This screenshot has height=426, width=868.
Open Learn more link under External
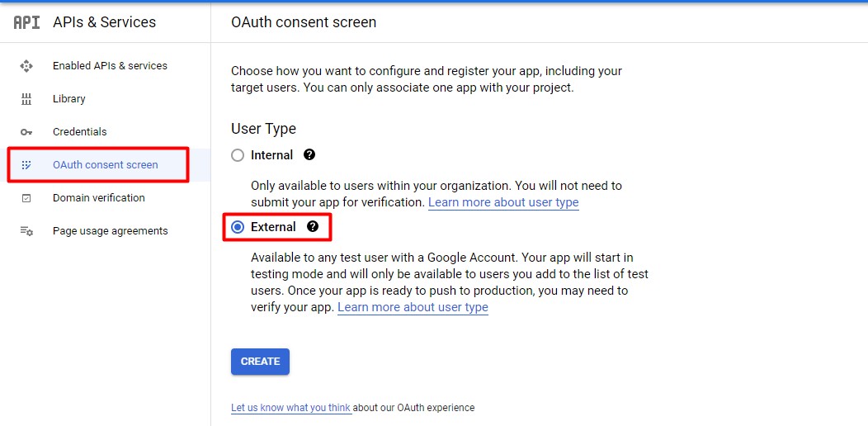(x=413, y=307)
